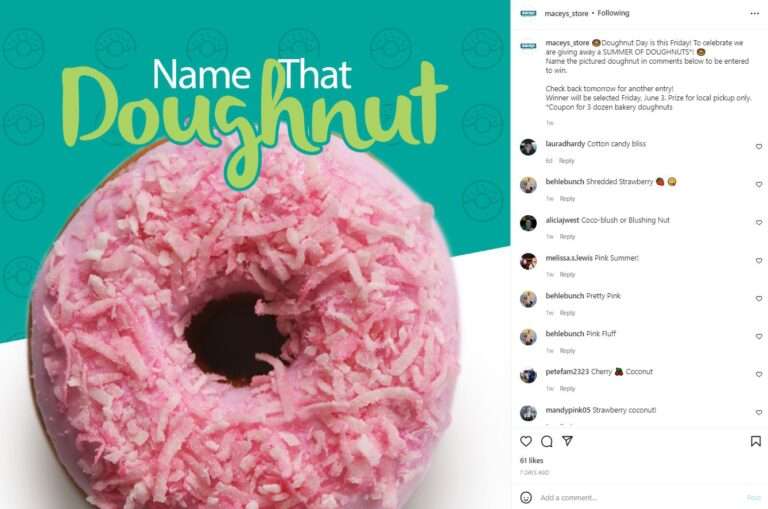
Task: Open maceys_store profile picture in header
Action: point(528,13)
